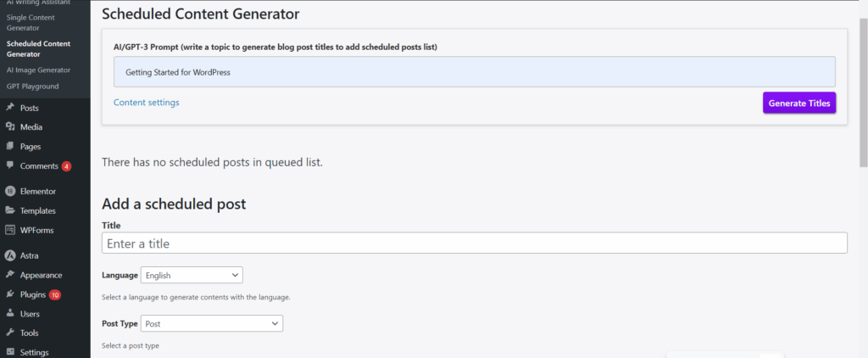The height and width of the screenshot is (358, 868).
Task: Open Comments speech bubble icon
Action: (10, 165)
